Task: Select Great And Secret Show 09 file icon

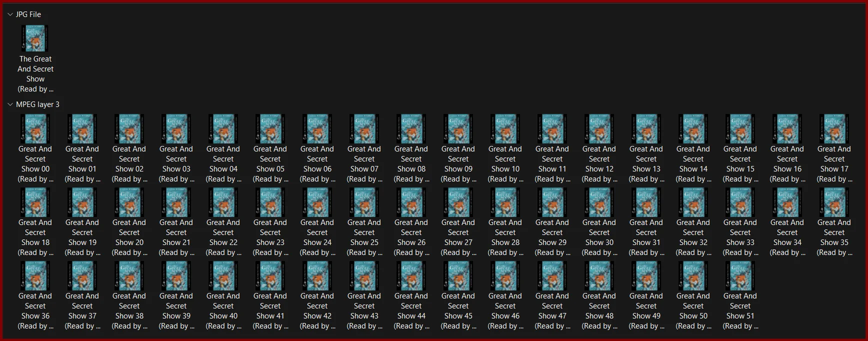Action: (x=458, y=128)
